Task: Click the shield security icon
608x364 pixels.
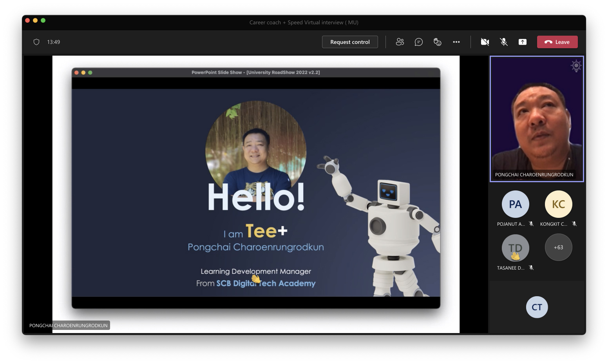Action: pos(36,42)
